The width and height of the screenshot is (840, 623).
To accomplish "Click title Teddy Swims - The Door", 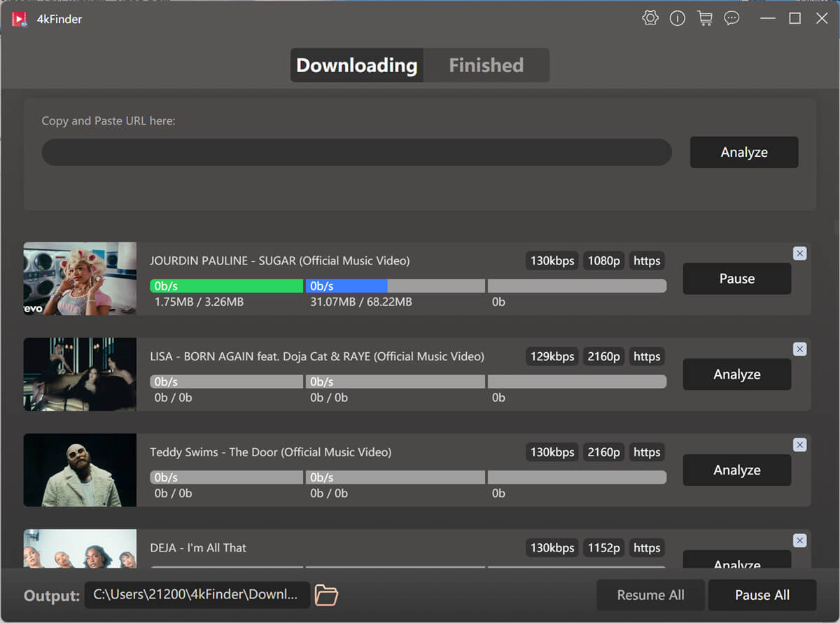I will click(271, 452).
